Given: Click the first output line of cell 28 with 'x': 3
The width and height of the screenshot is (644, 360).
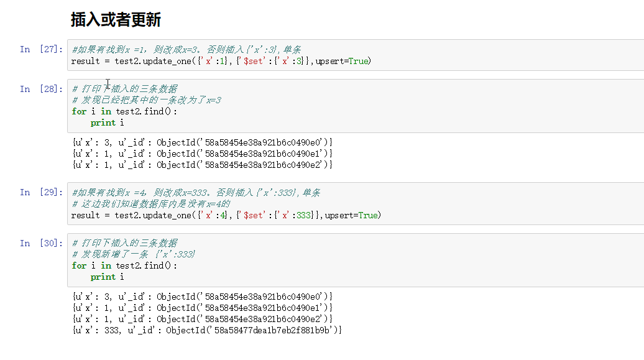Looking at the screenshot, I should coord(203,142).
